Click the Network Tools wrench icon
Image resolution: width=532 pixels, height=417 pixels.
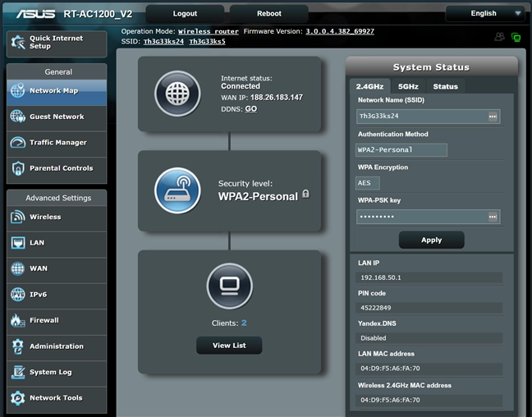point(17,397)
